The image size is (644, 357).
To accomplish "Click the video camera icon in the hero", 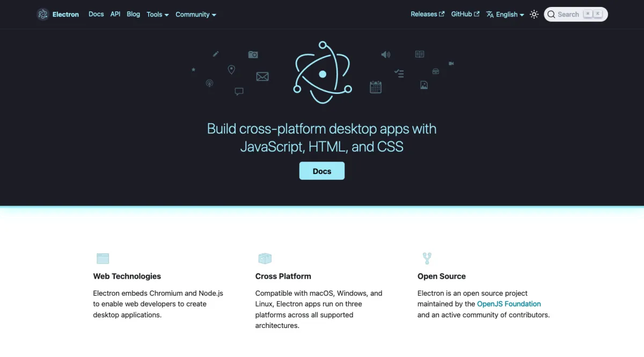I will click(451, 63).
